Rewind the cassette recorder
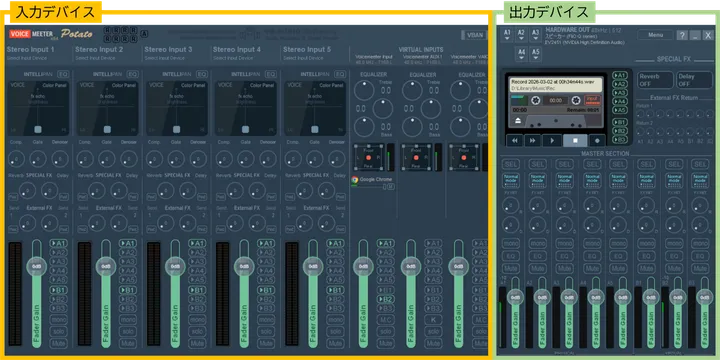Viewport: 720px width, 360px height. 515,140
